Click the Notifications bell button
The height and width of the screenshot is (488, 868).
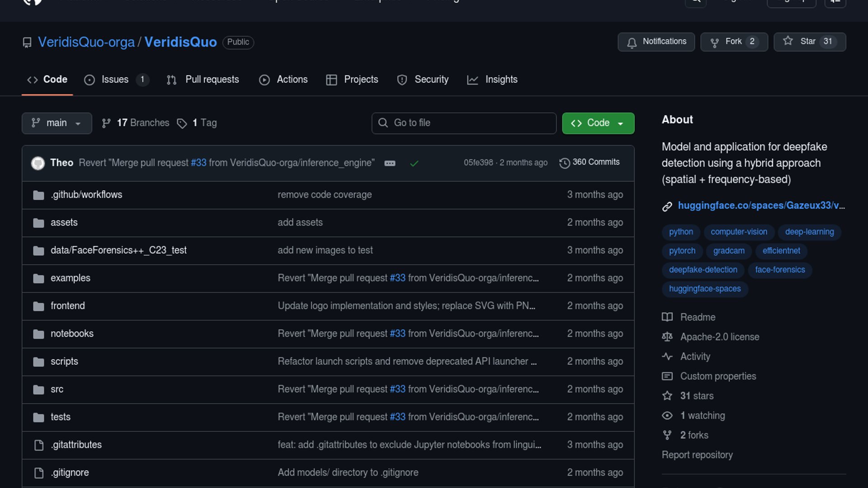tap(656, 42)
